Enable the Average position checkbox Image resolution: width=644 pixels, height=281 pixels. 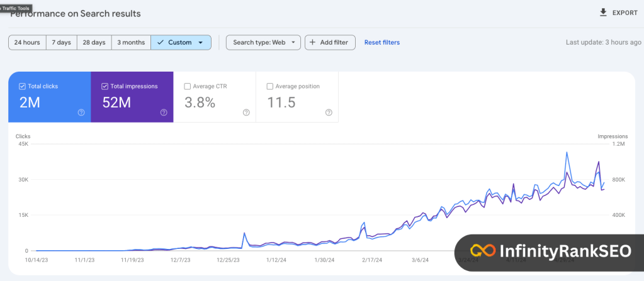[x=270, y=86]
